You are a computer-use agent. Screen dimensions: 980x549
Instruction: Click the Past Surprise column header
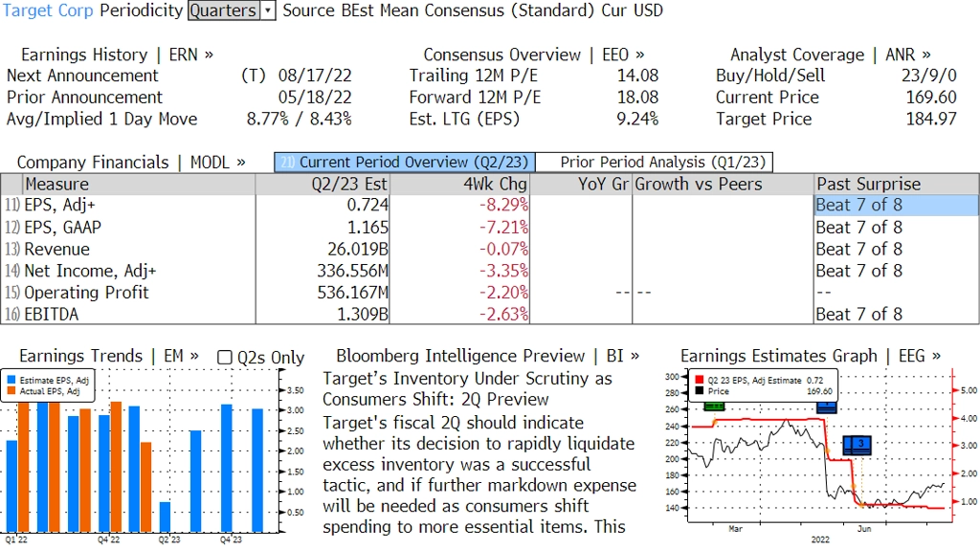pyautogui.click(x=896, y=185)
